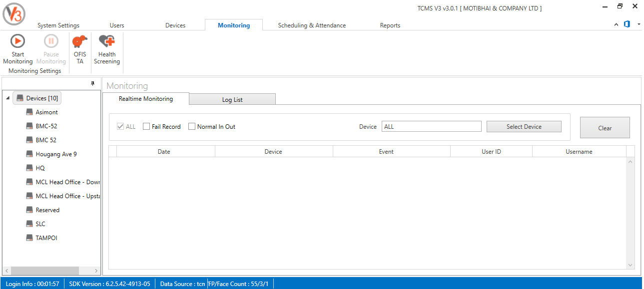Select the Asimont device
This screenshot has height=289, width=644.
47,112
